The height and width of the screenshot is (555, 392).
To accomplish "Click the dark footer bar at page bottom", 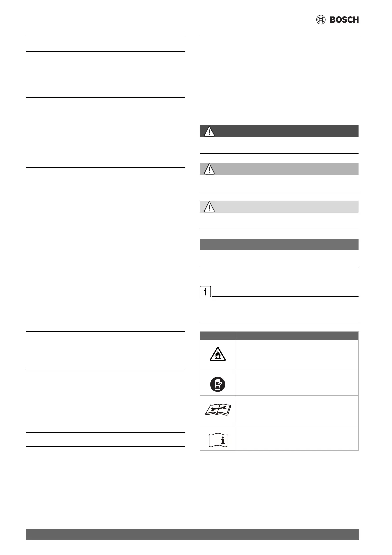I will click(192, 534).
